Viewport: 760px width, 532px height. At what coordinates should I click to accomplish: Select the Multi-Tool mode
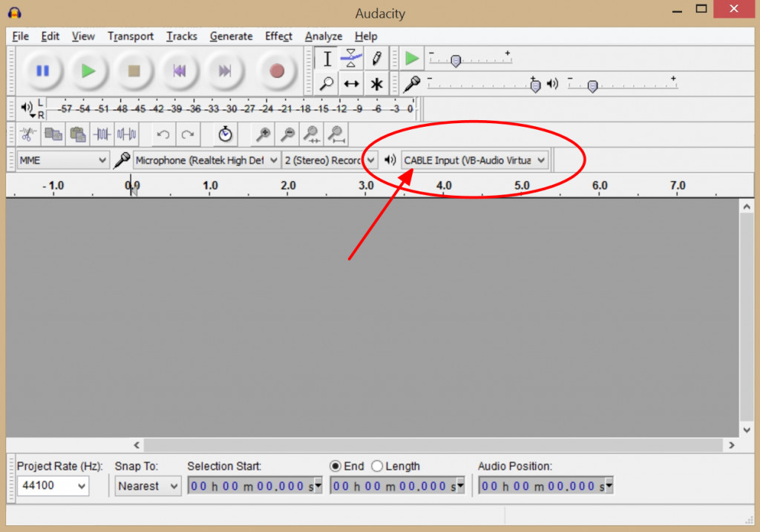click(x=376, y=83)
